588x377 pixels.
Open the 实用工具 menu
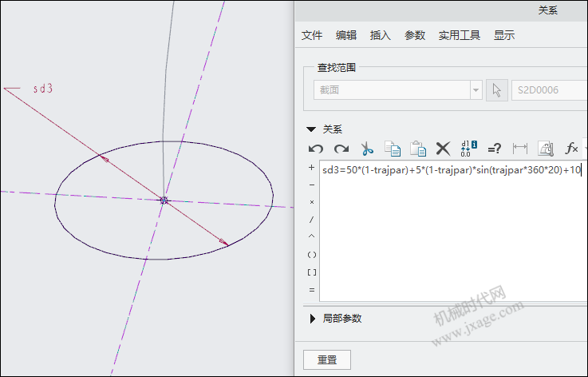460,35
